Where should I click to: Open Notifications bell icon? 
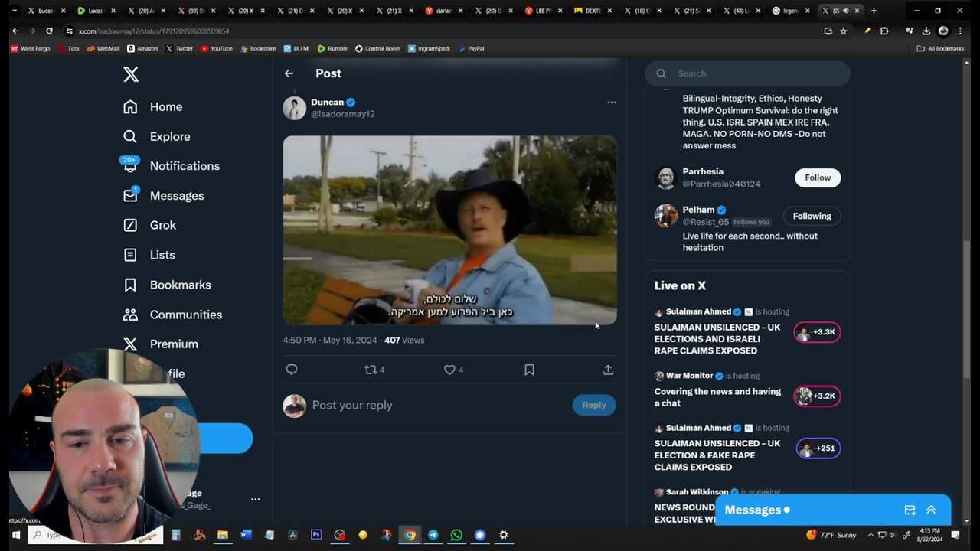(x=130, y=165)
